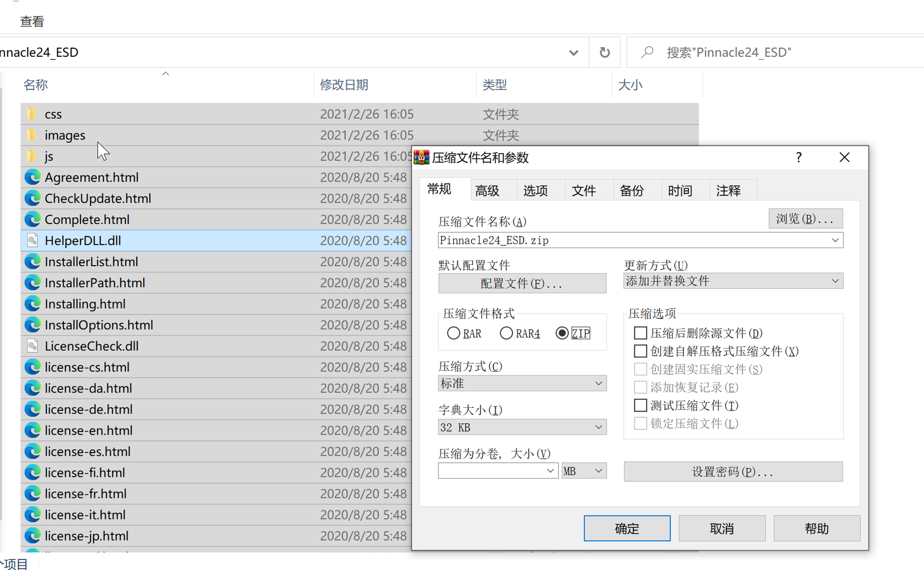Click the 浏览 button
The image size is (924, 570).
[805, 218]
